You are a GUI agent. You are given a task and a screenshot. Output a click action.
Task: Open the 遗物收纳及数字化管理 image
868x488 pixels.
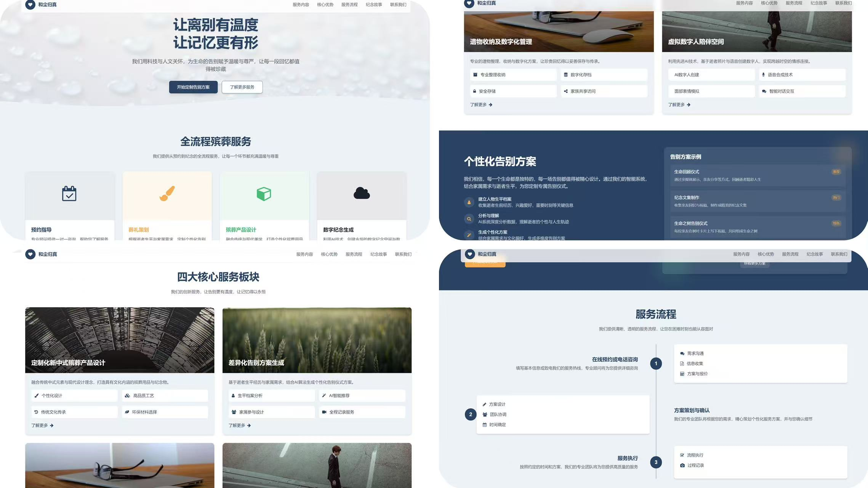(x=559, y=31)
